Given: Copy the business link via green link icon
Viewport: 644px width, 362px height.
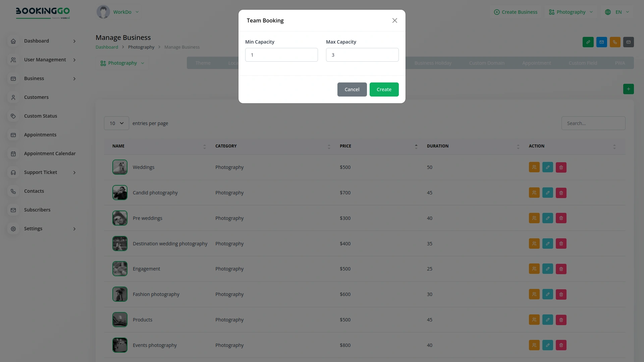Looking at the screenshot, I should pyautogui.click(x=588, y=42).
